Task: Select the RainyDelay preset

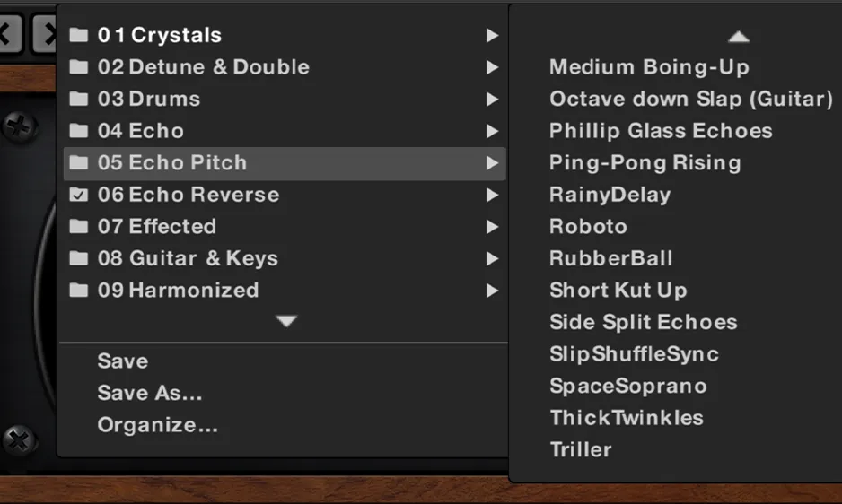Action: [x=610, y=195]
